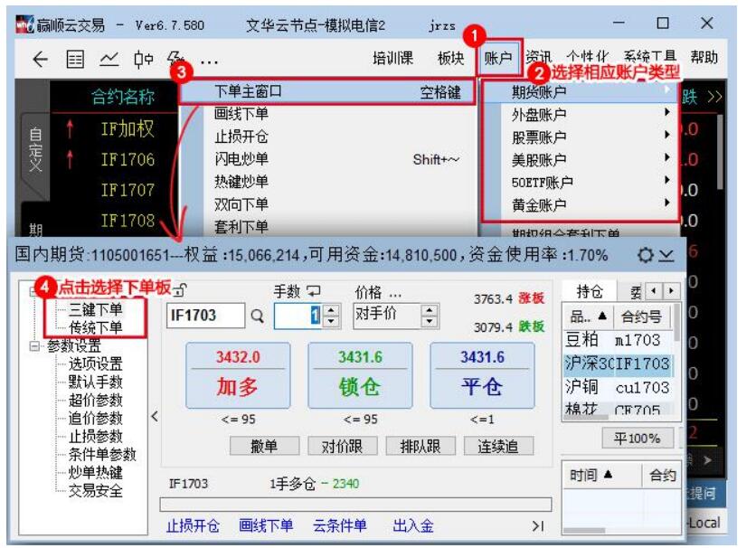Switch to the 持仓 tab
Screen dimensions: 756x548
point(590,291)
